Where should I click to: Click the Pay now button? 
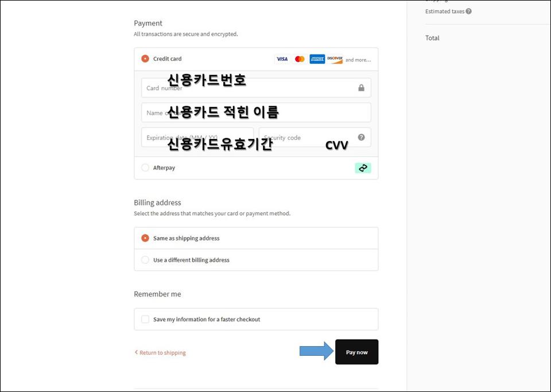coord(356,352)
